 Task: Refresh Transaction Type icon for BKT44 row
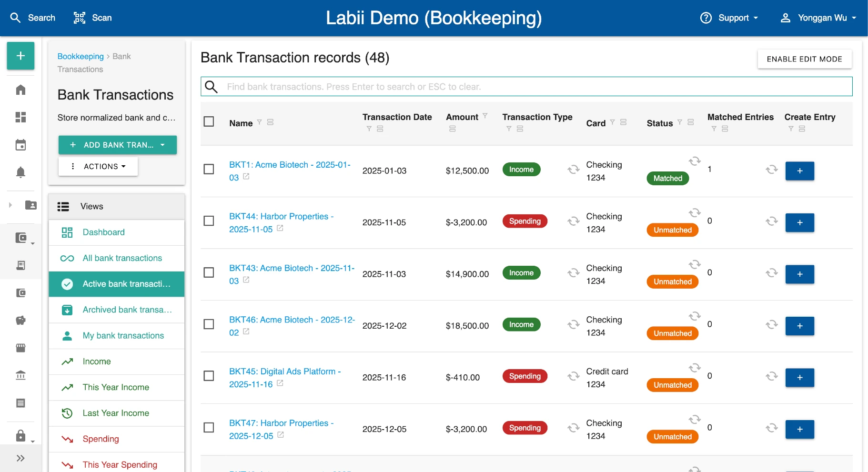pos(574,221)
